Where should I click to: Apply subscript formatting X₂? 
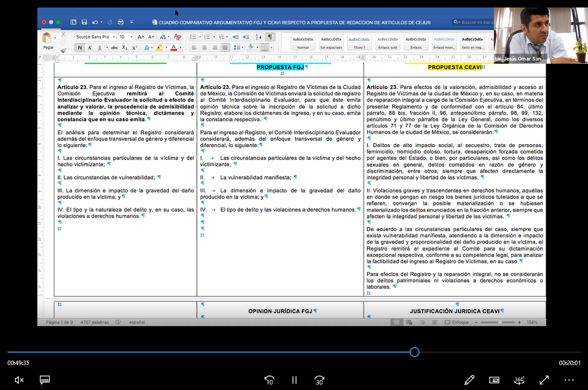[125, 48]
